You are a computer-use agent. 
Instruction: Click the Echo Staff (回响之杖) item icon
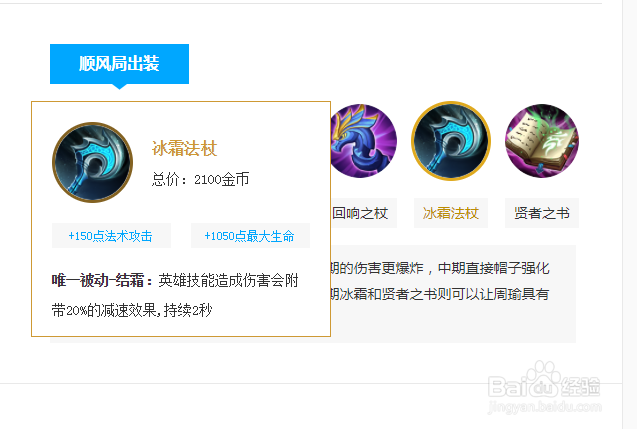click(x=364, y=141)
